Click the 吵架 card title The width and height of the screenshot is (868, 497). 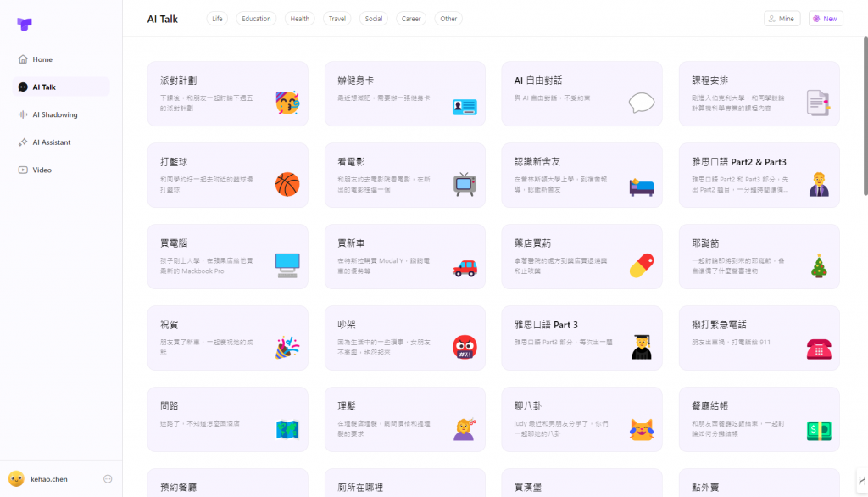tap(347, 325)
